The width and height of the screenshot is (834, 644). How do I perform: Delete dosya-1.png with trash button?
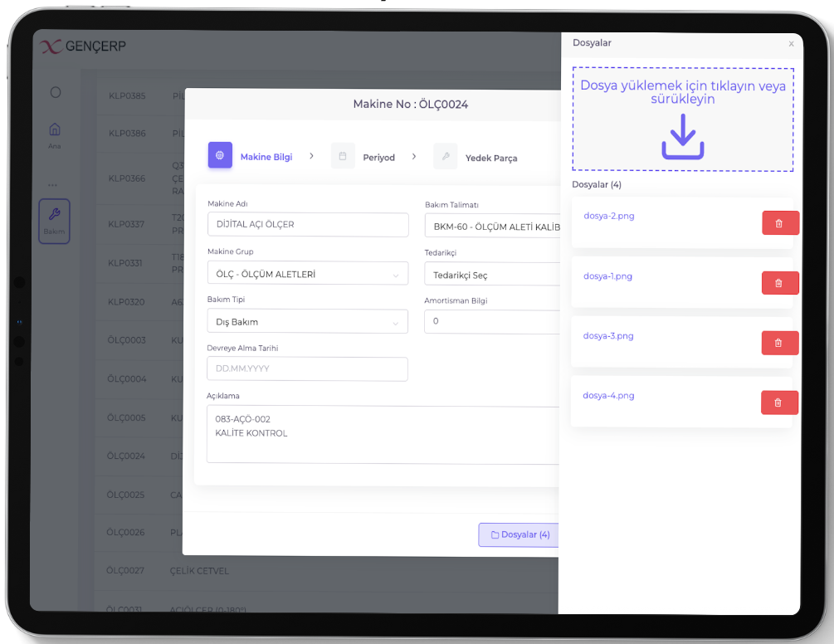pyautogui.click(x=780, y=283)
